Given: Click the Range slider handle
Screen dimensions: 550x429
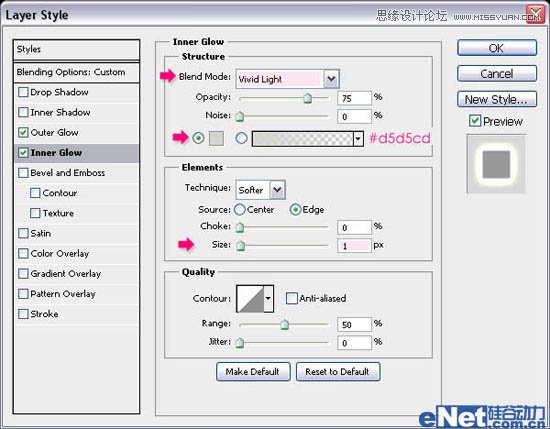Looking at the screenshot, I should point(284,325).
